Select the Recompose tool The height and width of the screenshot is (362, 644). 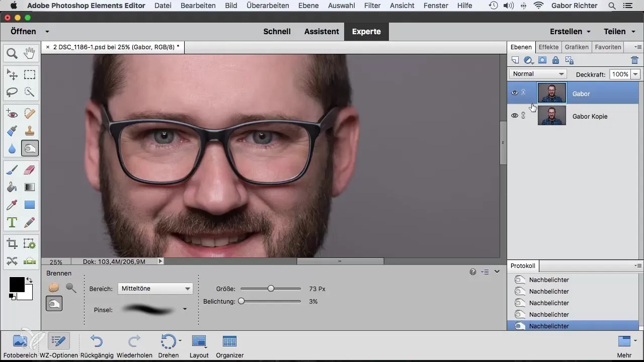(x=30, y=244)
